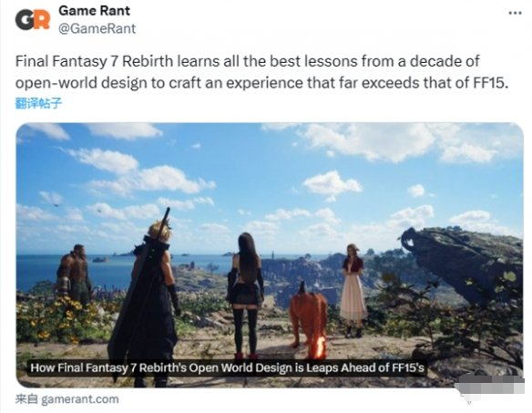Click the headline caption about Open World Design
The image size is (532, 413).
point(227,367)
